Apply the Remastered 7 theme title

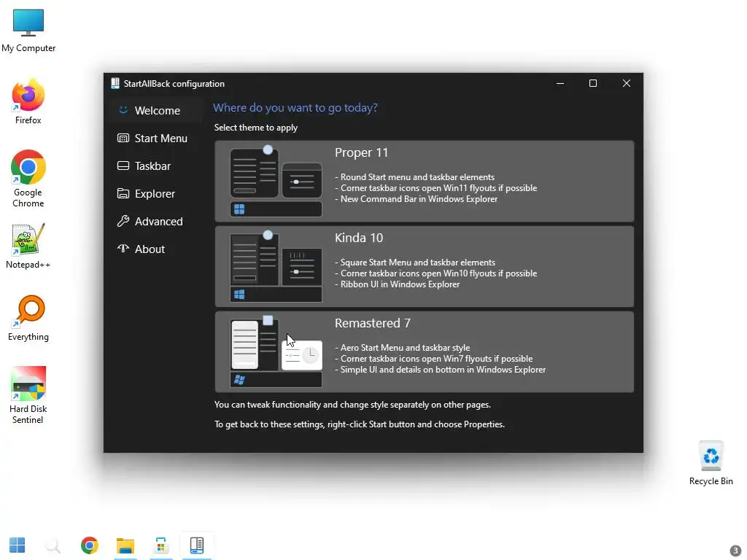[x=372, y=323]
